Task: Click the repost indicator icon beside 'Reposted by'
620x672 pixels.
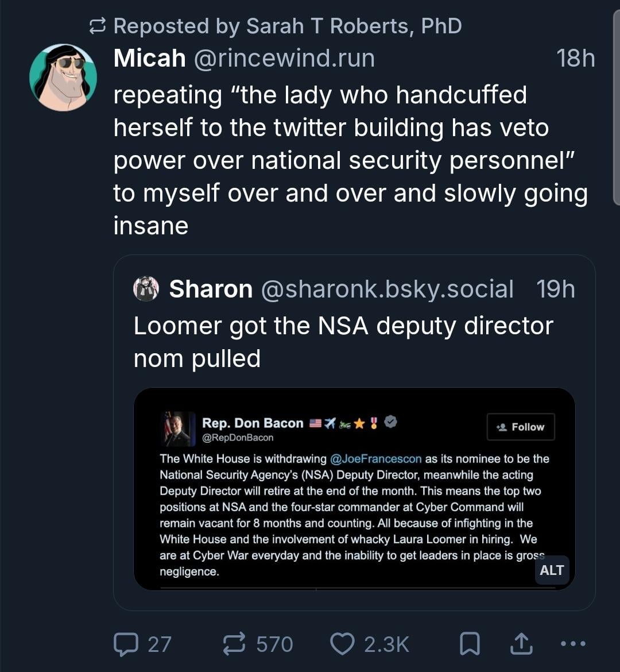Action: click(x=98, y=26)
